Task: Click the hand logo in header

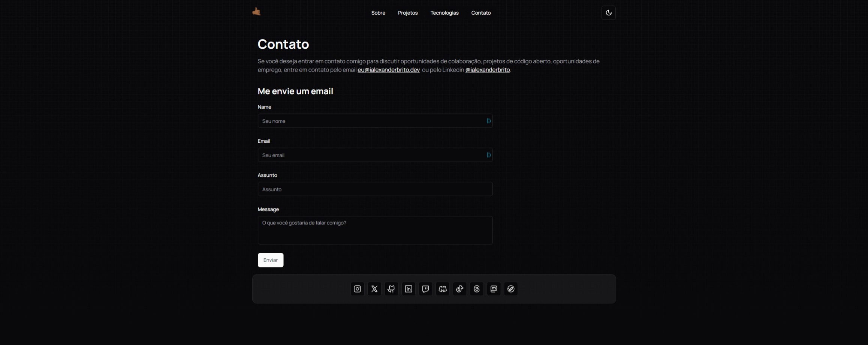Action: pos(256,12)
